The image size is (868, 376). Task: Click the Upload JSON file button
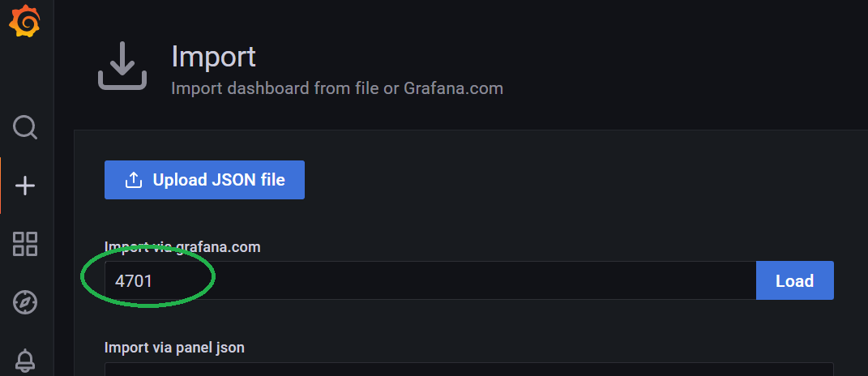204,180
